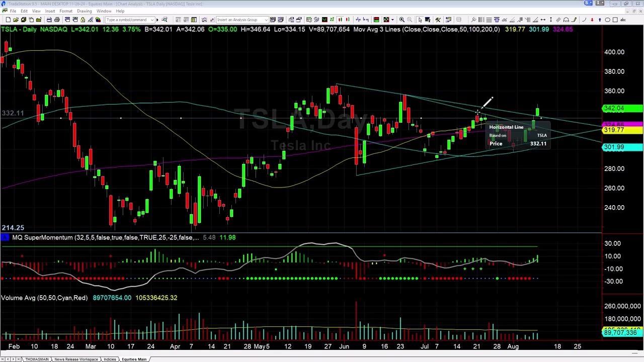Select the Zoom In magnifier tool
Screen dimensions: 644x362
point(401,20)
